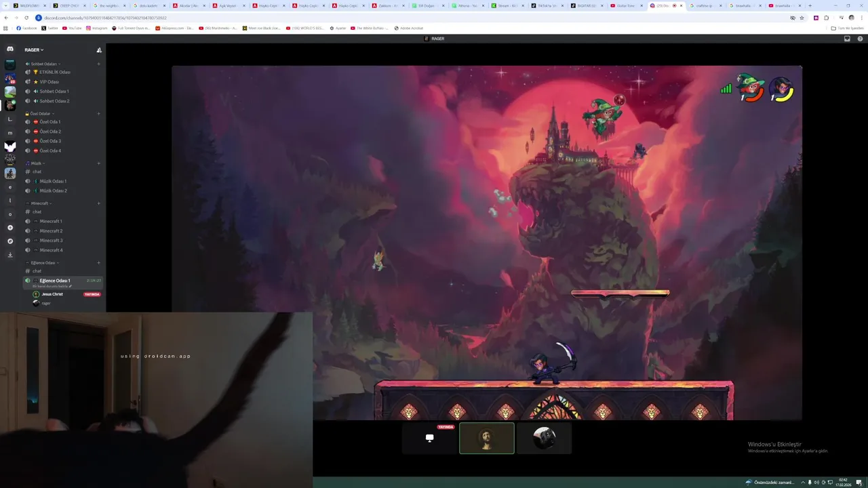
Task: Select the server icon with 23 badge
Action: (10, 78)
